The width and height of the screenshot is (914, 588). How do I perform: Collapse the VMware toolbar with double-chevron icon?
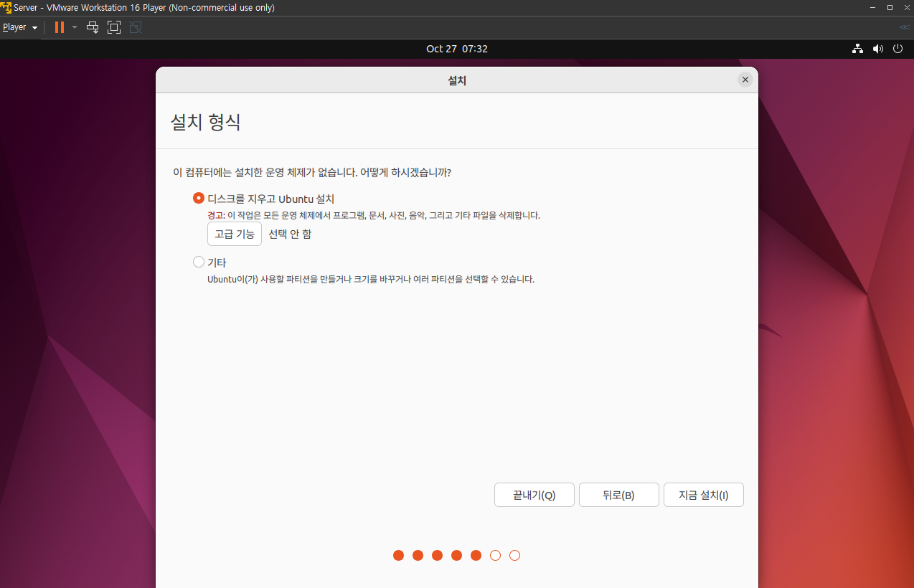point(904,27)
